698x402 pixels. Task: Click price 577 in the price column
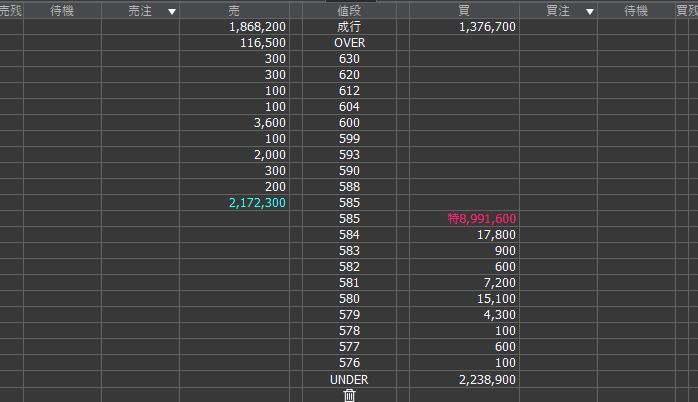349,347
